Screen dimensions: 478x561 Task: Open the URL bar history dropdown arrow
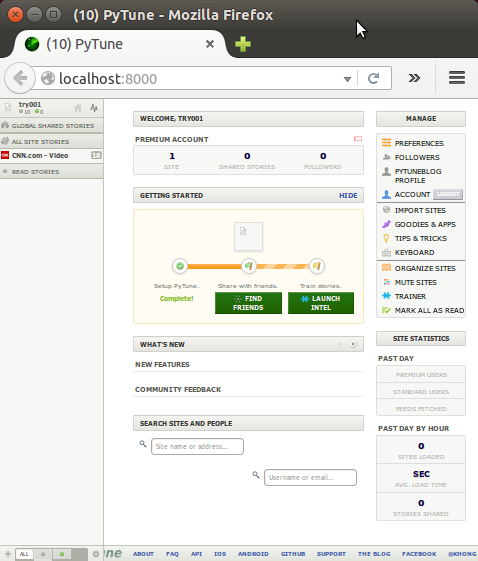click(x=347, y=79)
